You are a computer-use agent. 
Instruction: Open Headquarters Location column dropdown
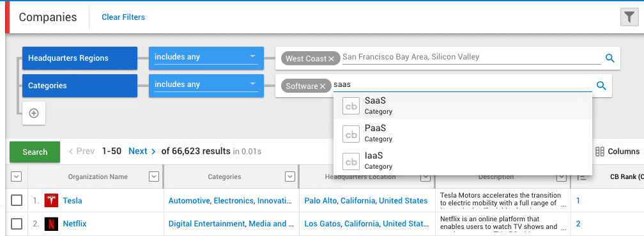pos(425,177)
